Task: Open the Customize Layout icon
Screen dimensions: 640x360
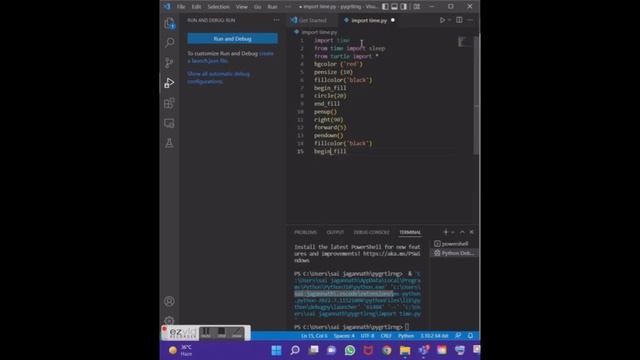Action: coord(416,7)
